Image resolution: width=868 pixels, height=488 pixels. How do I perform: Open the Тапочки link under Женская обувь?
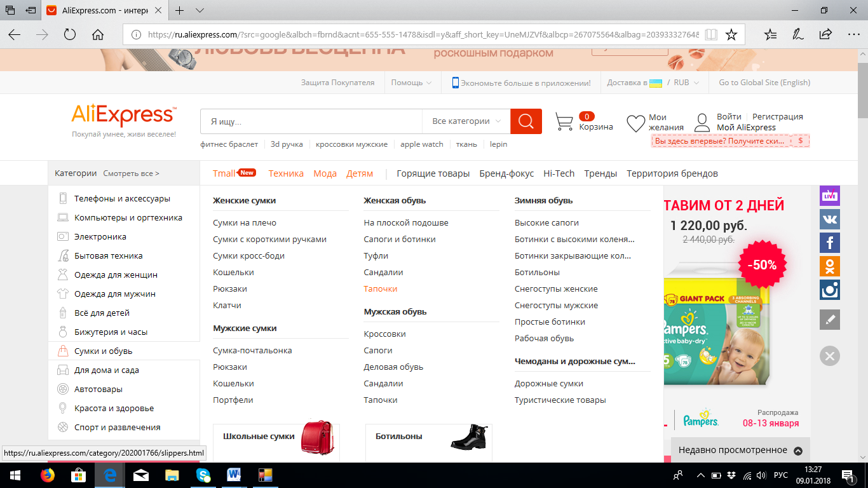[381, 288]
